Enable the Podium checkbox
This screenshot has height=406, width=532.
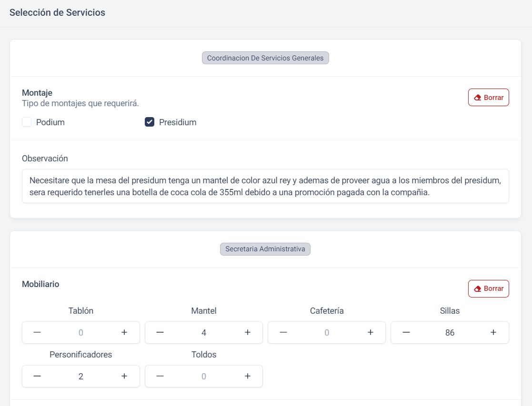tap(27, 122)
